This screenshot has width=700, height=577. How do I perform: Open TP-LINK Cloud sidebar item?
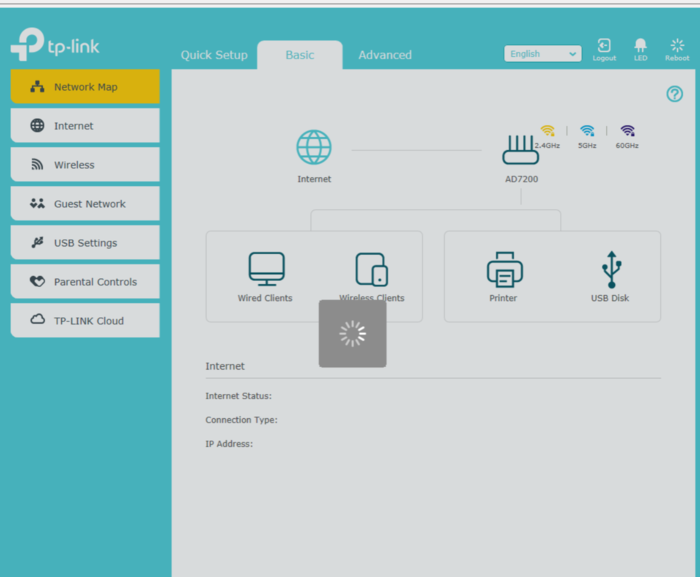point(85,321)
